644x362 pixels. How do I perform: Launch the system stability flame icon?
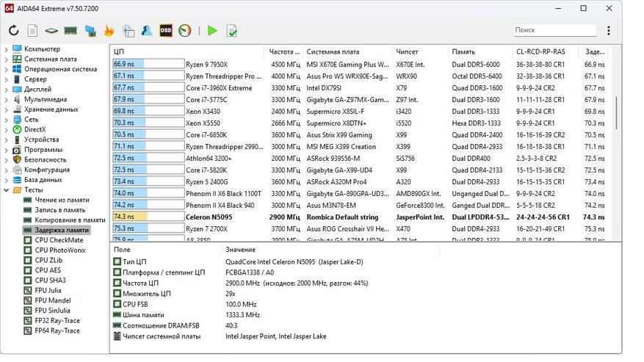pyautogui.click(x=109, y=30)
